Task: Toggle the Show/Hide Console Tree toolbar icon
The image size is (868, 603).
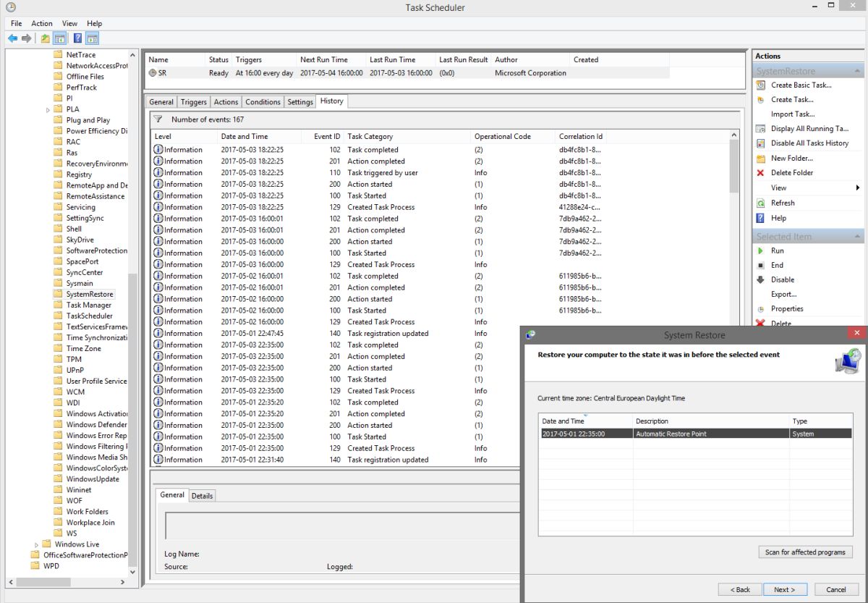Action: click(60, 38)
